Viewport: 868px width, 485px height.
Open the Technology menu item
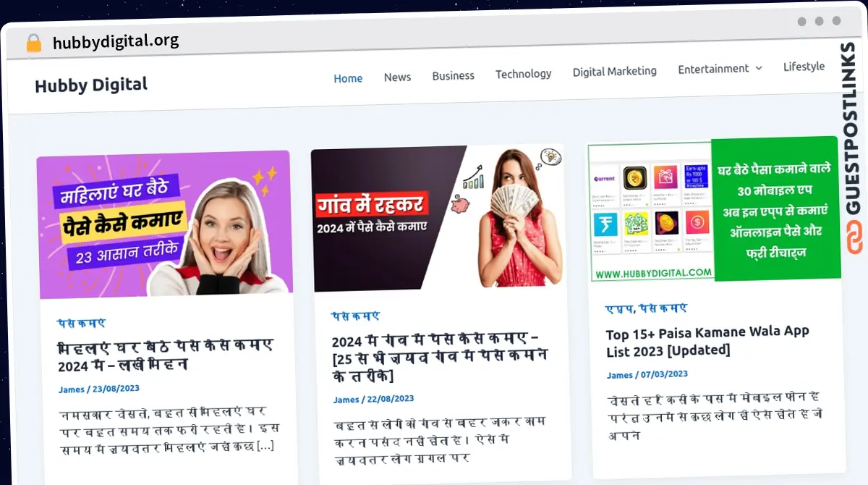524,74
